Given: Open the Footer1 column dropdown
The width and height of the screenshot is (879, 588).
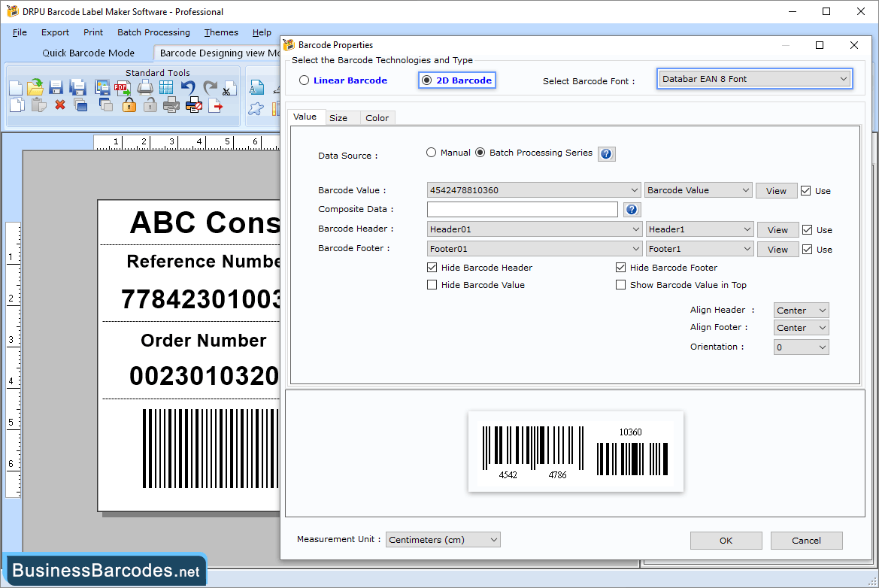Looking at the screenshot, I should tap(699, 249).
